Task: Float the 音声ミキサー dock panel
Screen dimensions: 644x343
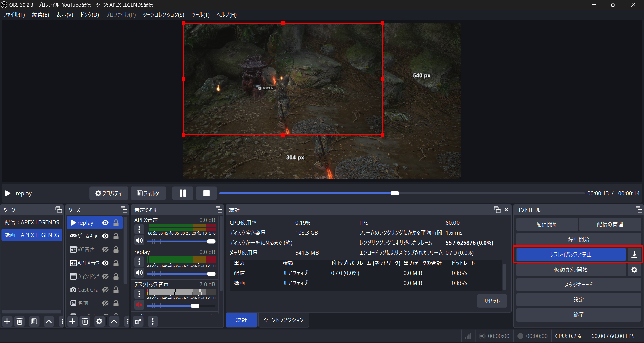Action: (219, 210)
